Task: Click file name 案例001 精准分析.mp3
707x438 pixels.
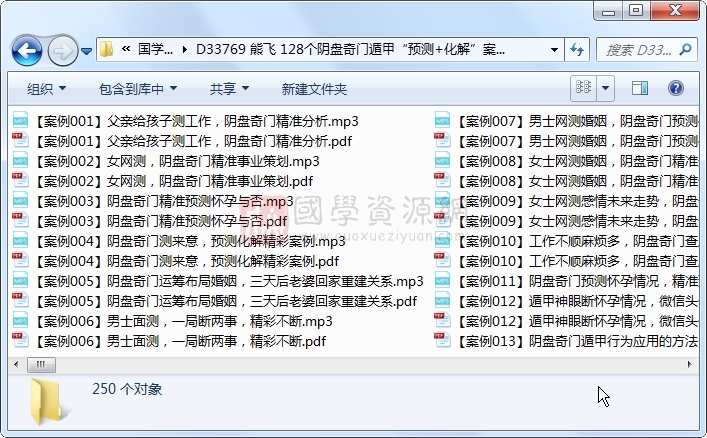Action: pyautogui.click(x=195, y=121)
